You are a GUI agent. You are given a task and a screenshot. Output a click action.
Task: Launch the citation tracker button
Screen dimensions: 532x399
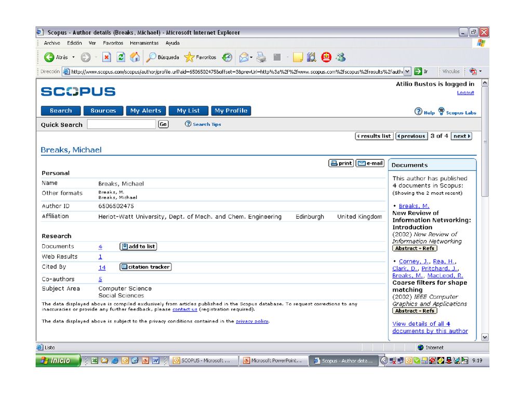[145, 267]
